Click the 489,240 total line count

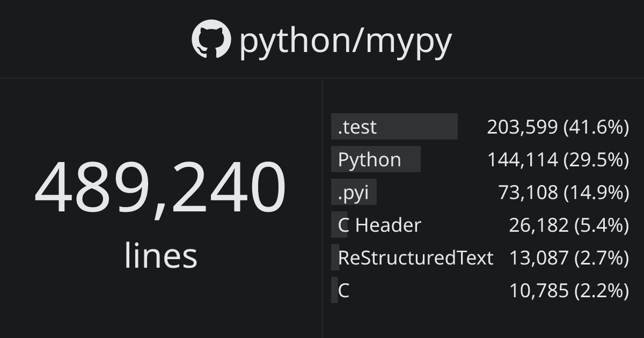coord(160,187)
